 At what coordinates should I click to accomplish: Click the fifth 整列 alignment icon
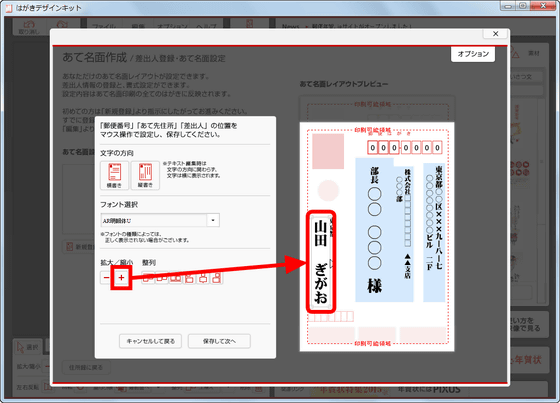[x=203, y=278]
